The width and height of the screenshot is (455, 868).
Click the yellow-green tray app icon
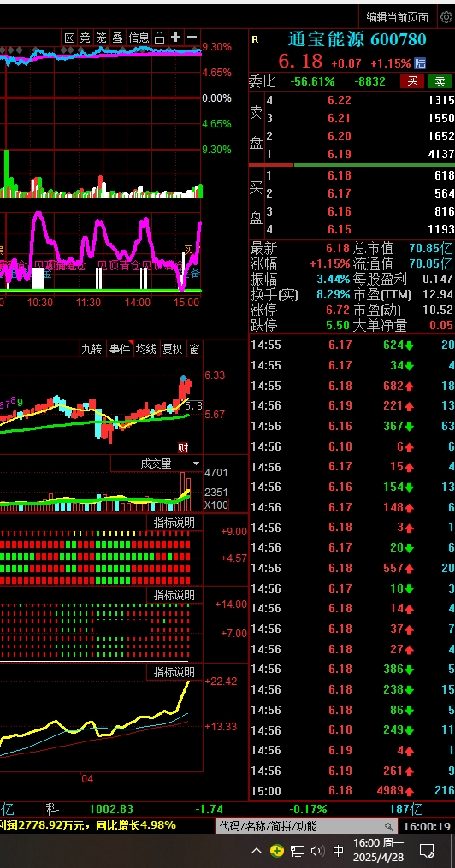pyautogui.click(x=277, y=850)
